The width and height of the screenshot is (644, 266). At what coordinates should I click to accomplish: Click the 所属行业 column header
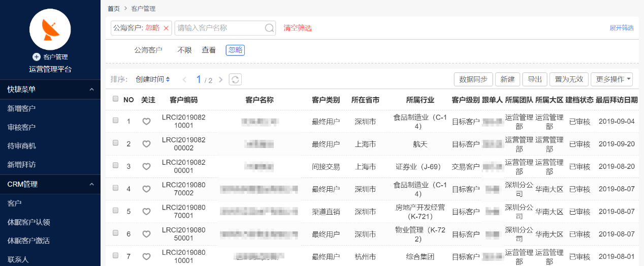click(x=420, y=100)
